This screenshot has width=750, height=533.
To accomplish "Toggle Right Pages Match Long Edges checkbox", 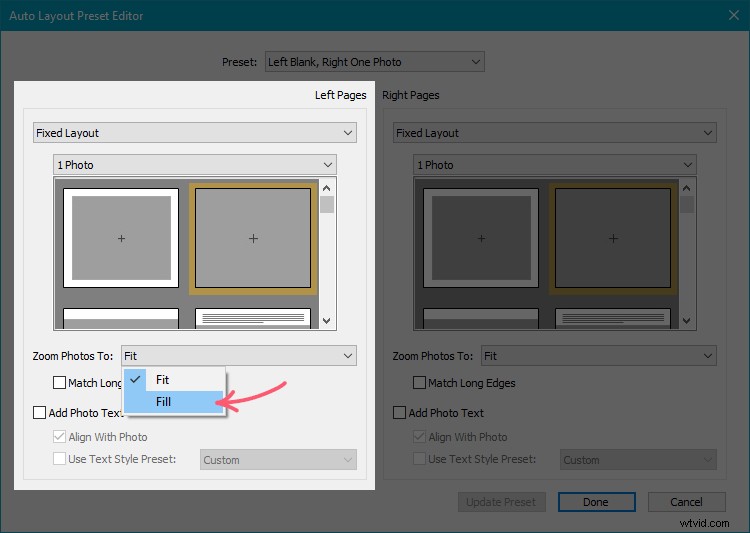I will pos(419,382).
